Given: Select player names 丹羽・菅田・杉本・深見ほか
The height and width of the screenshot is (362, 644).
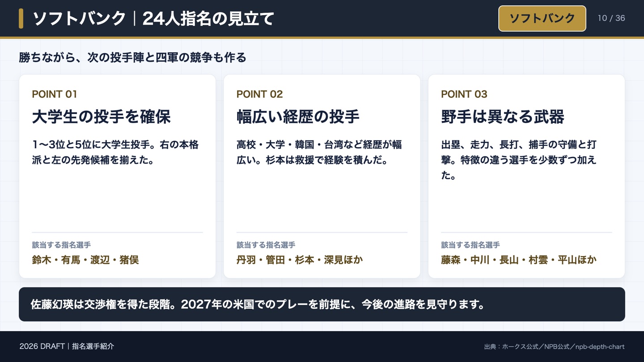Looking at the screenshot, I should 300,260.
